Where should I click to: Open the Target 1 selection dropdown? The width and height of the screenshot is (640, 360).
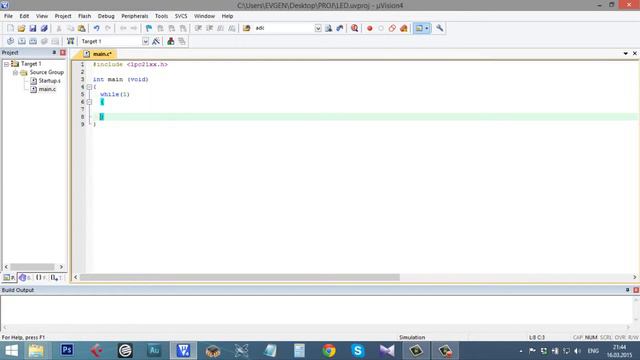coord(145,41)
